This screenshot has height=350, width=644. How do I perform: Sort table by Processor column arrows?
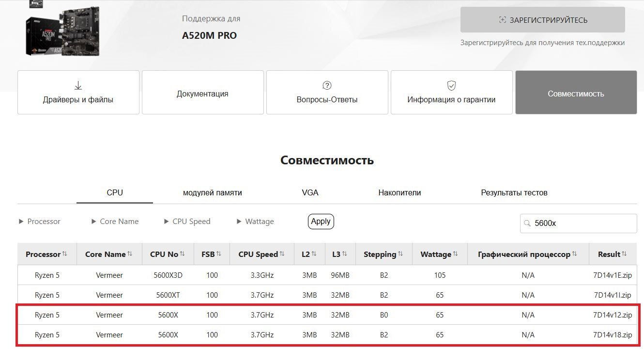(65, 254)
